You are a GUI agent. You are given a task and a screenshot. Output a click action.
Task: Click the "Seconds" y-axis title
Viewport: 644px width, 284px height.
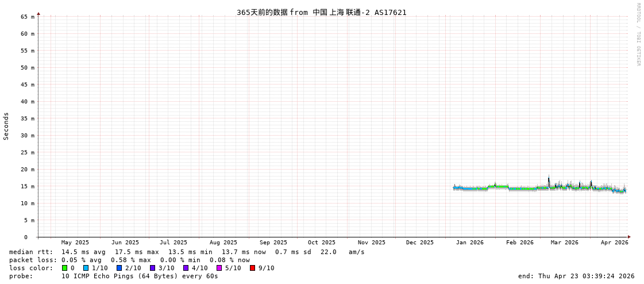click(6, 126)
